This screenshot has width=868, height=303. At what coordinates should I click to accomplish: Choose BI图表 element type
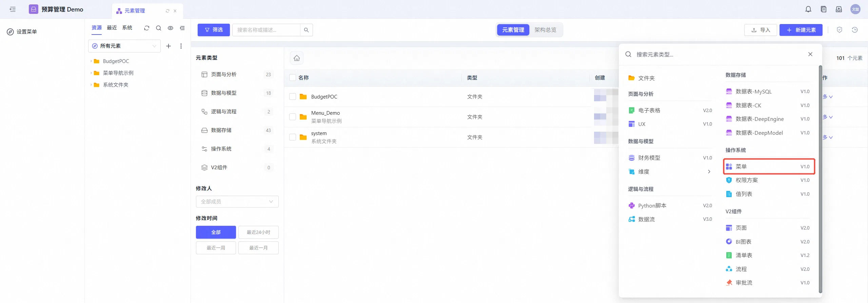point(767,242)
